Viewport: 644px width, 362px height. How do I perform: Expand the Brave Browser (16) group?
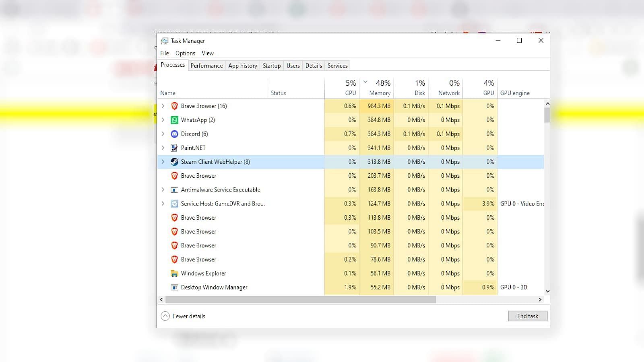click(163, 106)
